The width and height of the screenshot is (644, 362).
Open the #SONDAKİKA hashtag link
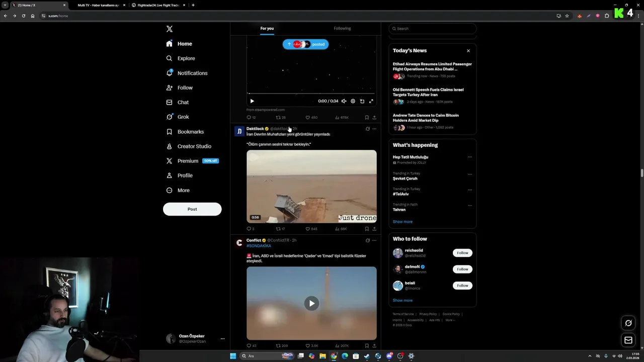click(x=259, y=246)
